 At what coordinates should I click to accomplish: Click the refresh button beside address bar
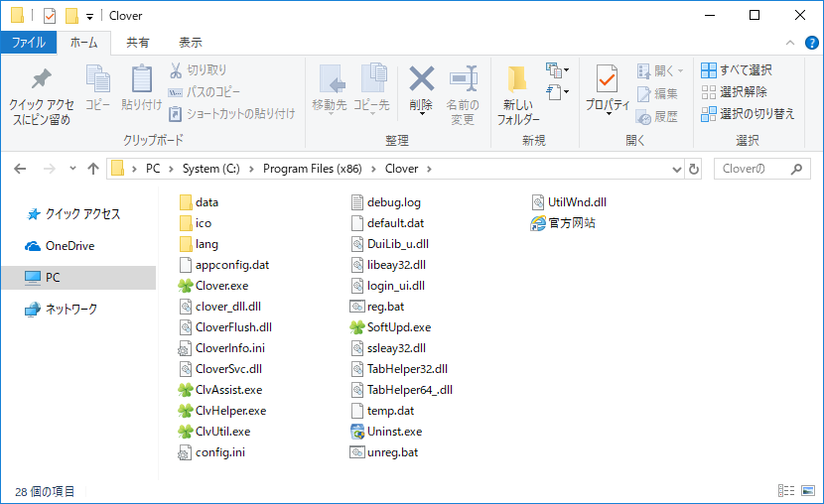pos(693,169)
